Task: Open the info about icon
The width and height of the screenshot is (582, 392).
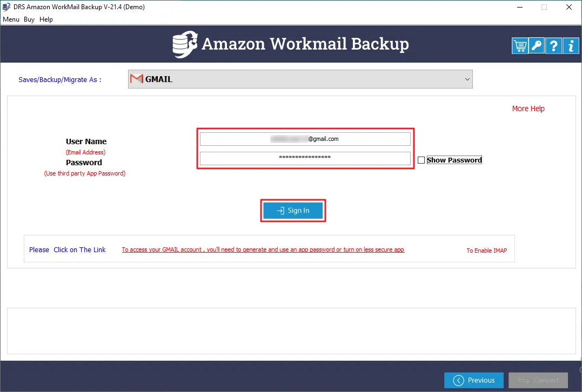Action: coord(571,46)
